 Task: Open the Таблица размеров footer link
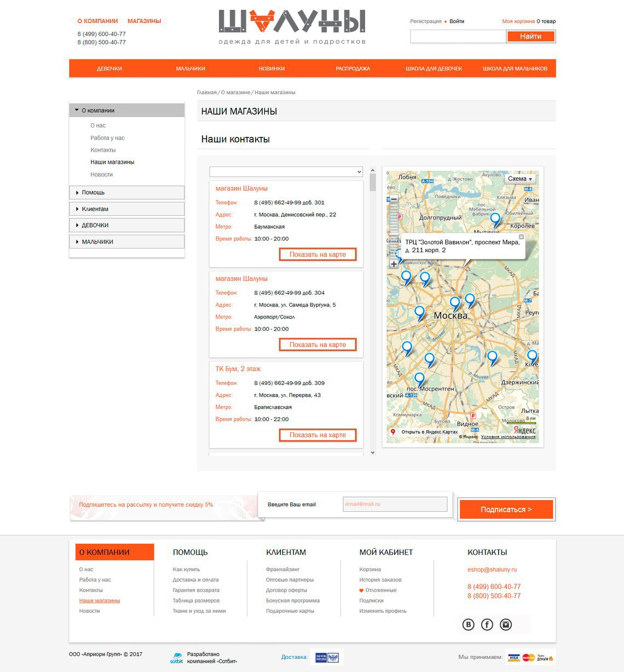coord(196,601)
